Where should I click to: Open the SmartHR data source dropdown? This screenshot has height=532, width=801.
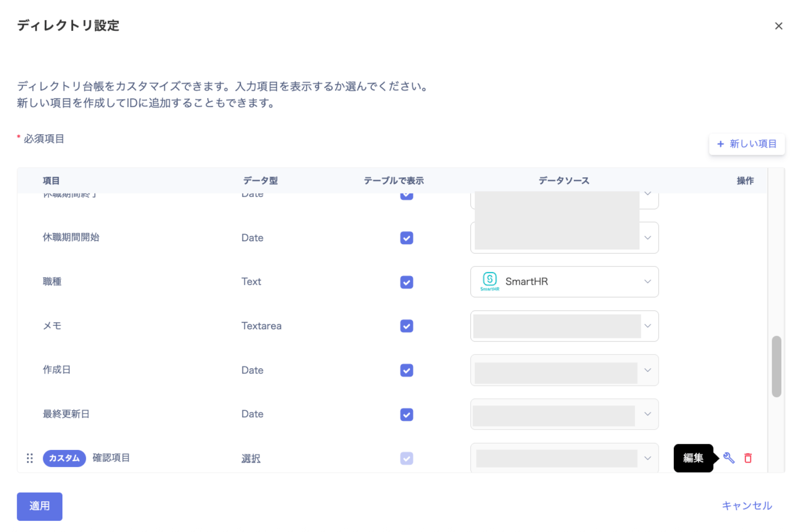pos(564,282)
